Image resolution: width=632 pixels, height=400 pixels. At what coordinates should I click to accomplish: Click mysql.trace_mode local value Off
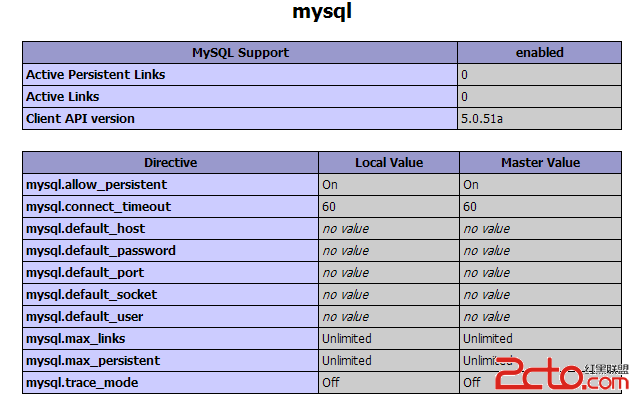pyautogui.click(x=331, y=383)
